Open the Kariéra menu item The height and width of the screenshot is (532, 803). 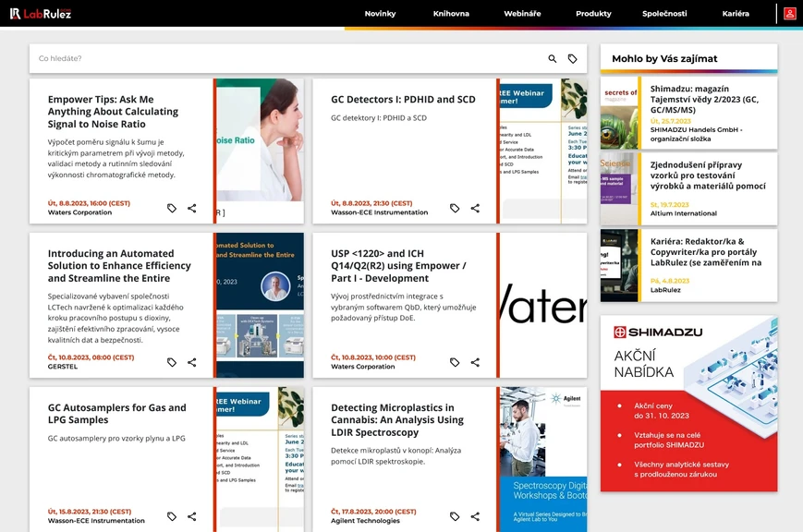point(736,14)
